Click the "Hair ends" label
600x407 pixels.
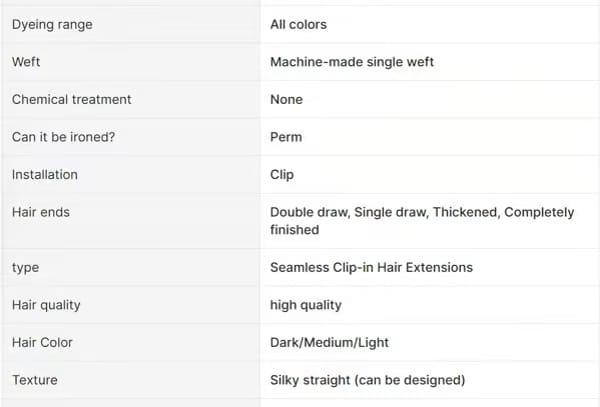(x=41, y=212)
